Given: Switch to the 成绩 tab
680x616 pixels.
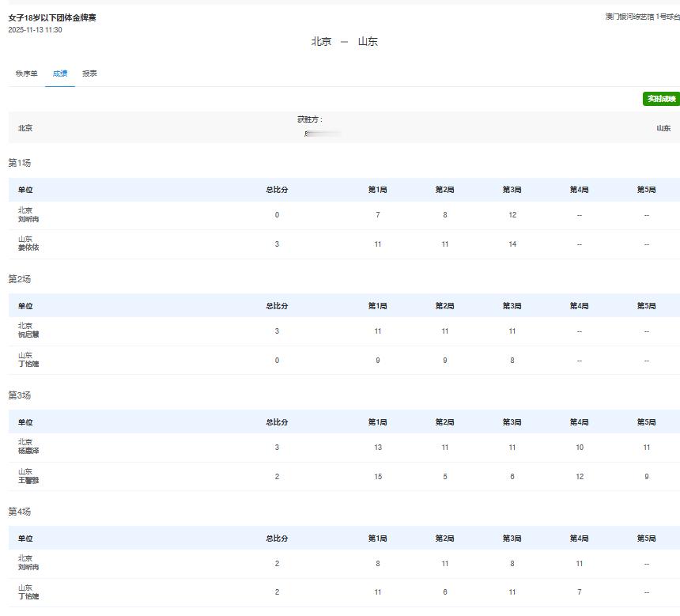Looking at the screenshot, I should click(60, 74).
